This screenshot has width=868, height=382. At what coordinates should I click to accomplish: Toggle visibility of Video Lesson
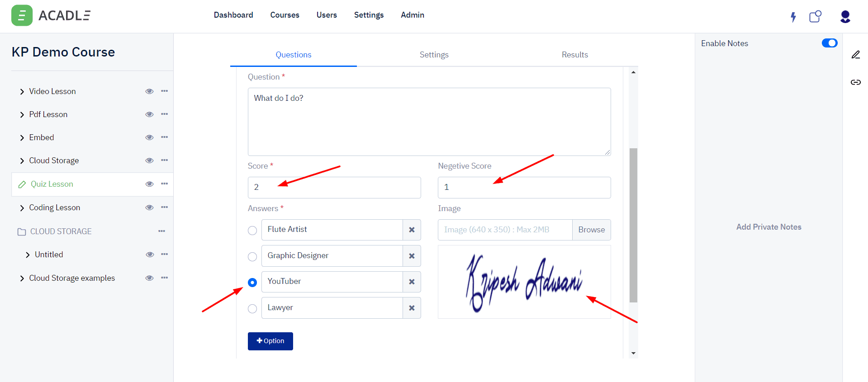149,91
